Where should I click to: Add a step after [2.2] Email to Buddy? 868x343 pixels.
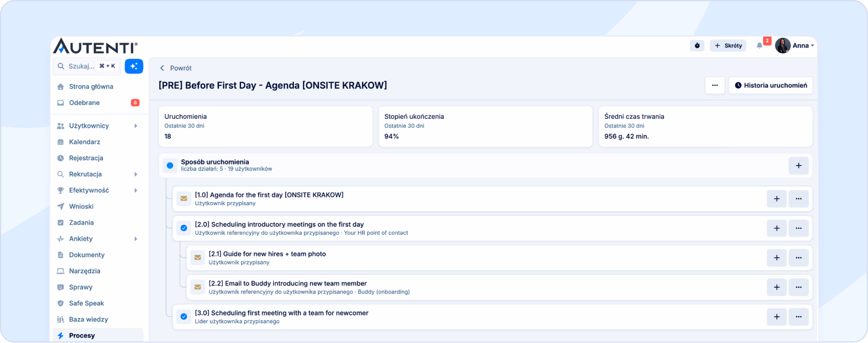[x=777, y=287]
